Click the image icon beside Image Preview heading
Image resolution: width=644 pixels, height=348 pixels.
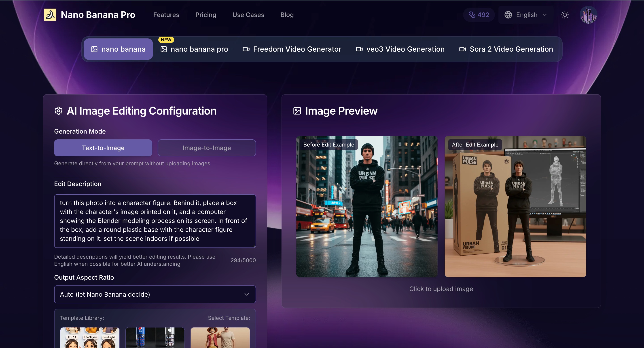point(297,111)
